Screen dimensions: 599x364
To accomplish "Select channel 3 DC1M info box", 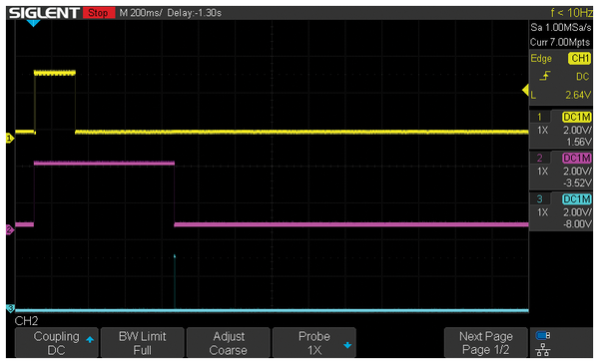I will [560, 211].
